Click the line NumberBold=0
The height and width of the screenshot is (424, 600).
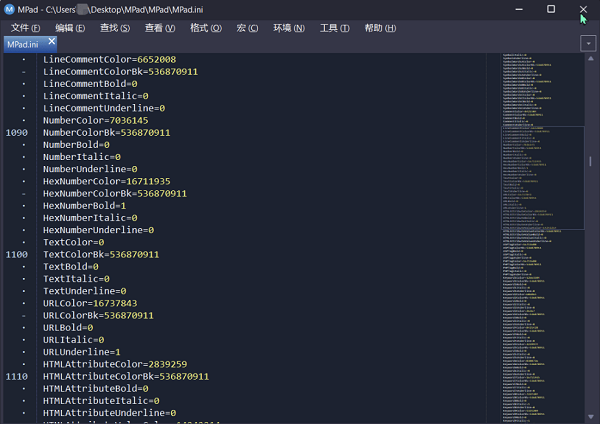pos(76,145)
